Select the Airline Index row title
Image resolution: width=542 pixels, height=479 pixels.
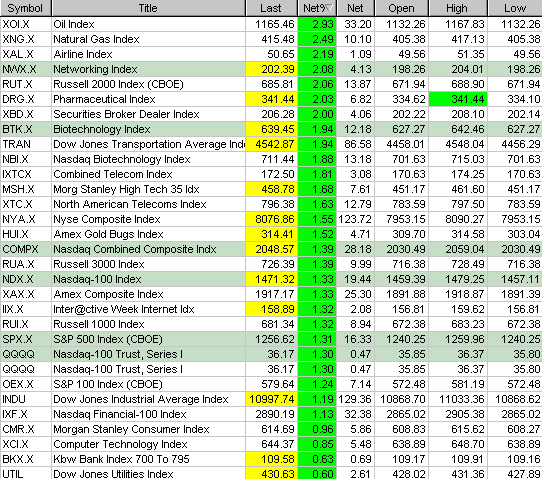coord(83,54)
